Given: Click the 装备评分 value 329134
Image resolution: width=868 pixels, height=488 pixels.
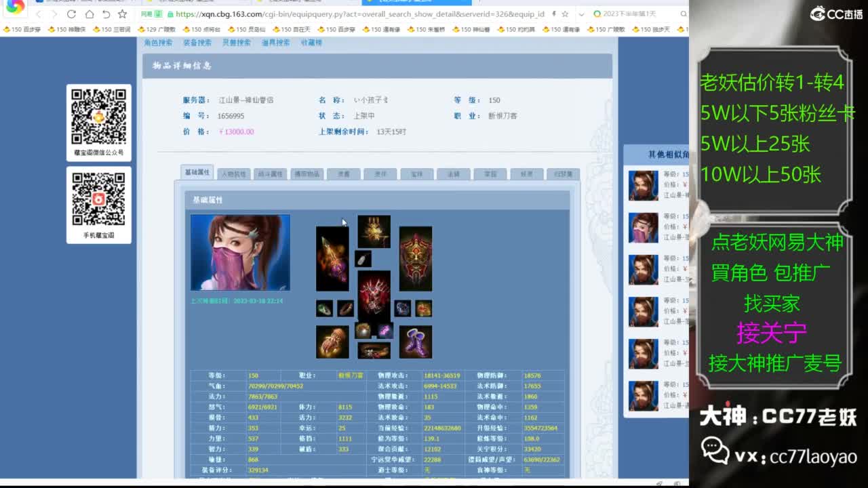Looking at the screenshot, I should [258, 470].
